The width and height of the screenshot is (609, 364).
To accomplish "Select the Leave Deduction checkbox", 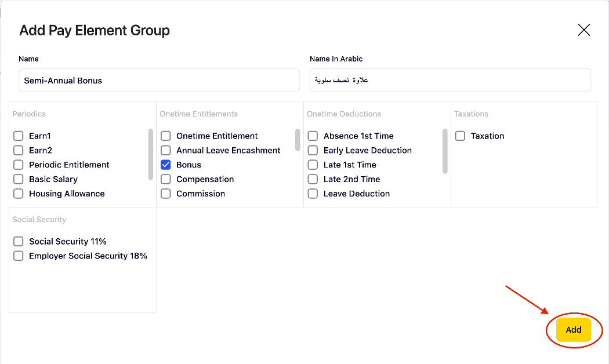I will tap(313, 194).
